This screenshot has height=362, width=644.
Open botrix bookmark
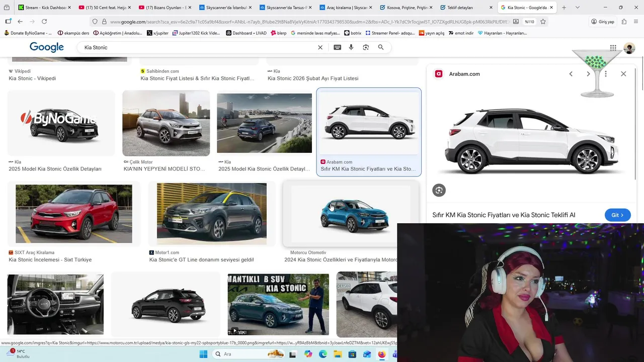point(353,33)
